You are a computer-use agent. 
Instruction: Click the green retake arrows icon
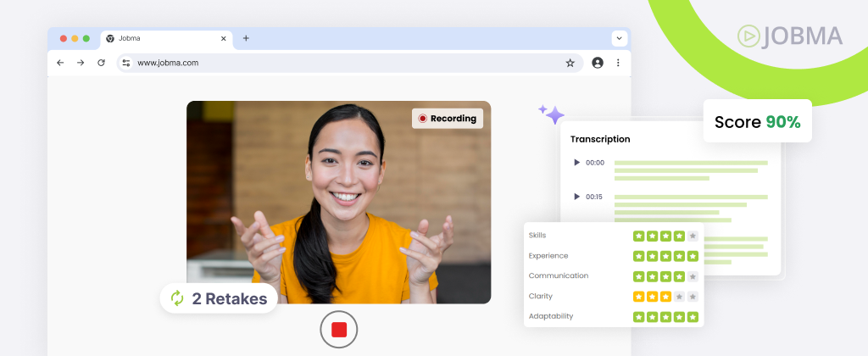[177, 298]
